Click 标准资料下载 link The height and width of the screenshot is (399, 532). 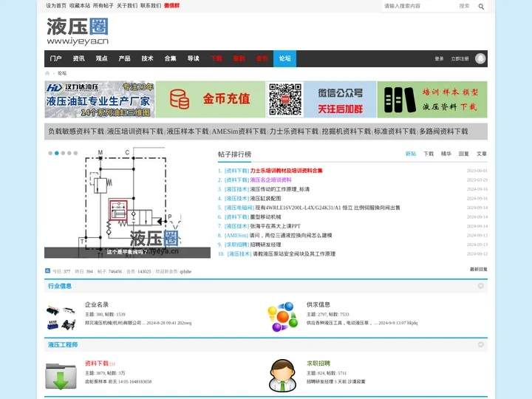pos(395,132)
